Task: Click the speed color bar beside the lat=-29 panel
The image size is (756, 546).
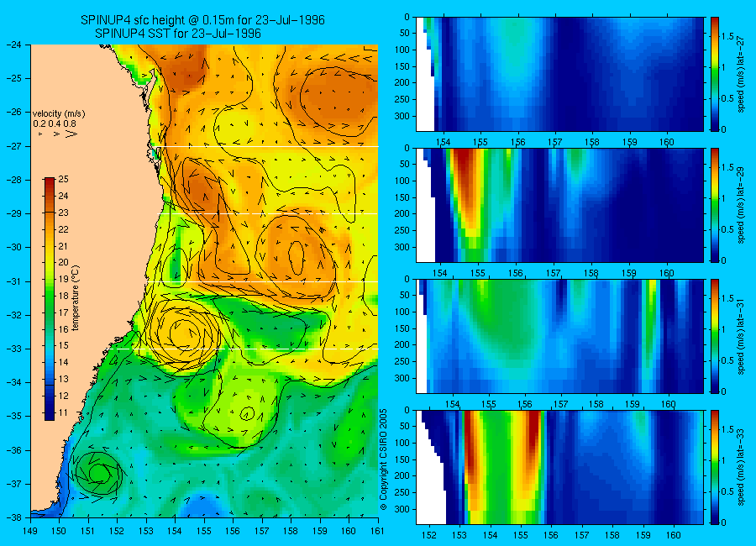Action: click(x=715, y=206)
